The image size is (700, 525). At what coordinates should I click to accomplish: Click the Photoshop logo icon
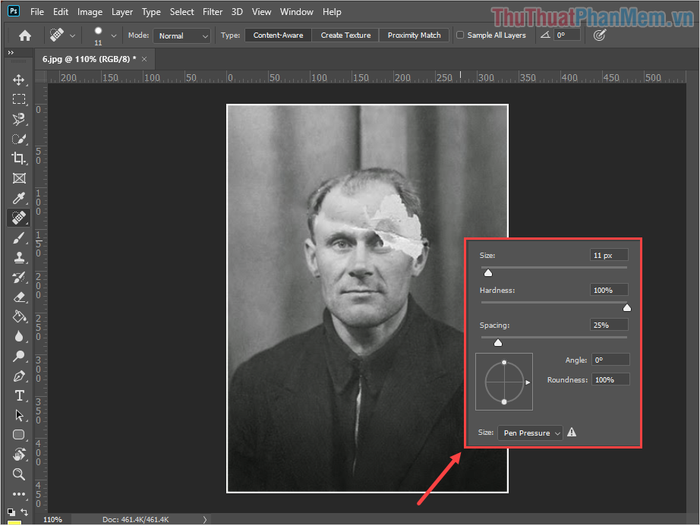14,11
